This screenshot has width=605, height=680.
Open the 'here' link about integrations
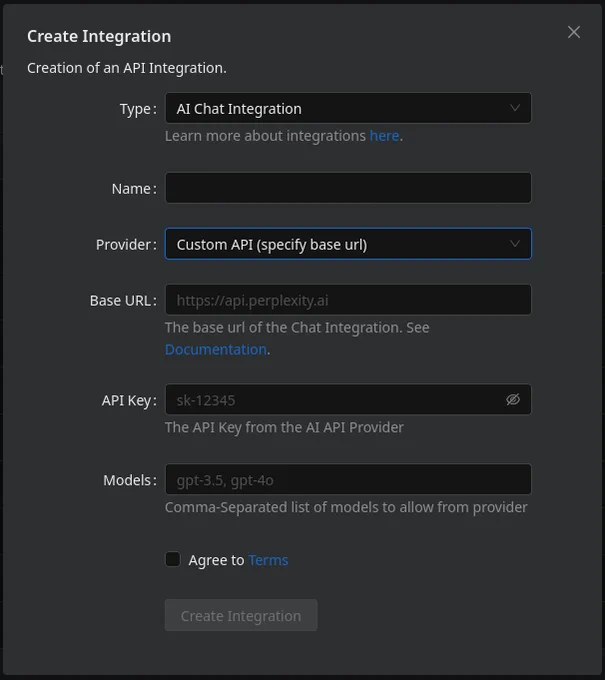384,136
